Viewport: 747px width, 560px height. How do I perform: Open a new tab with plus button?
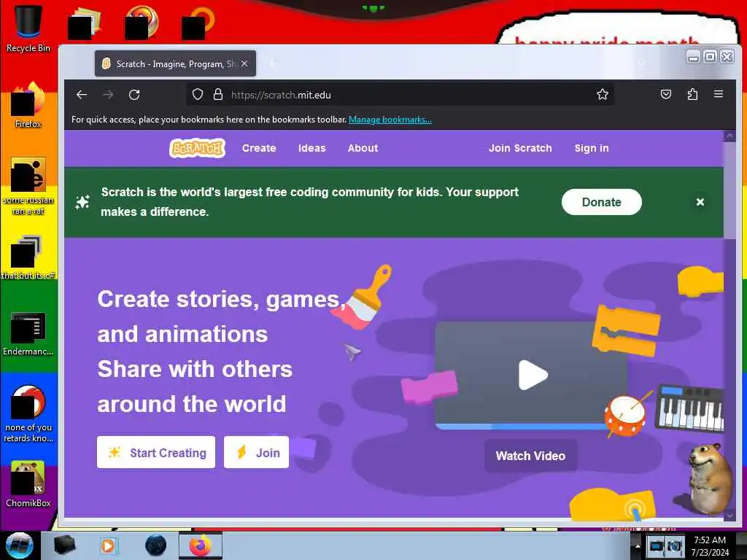tap(272, 63)
